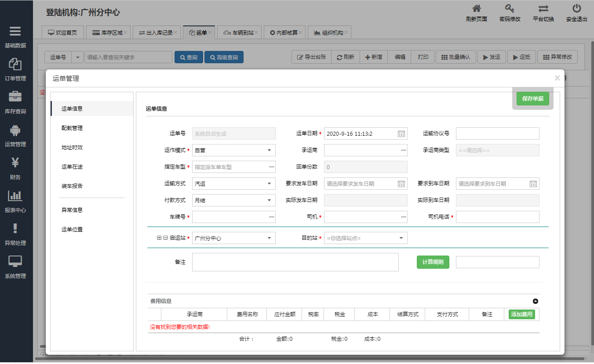The width and height of the screenshot is (594, 364).
Task: Open 报表中心 chart icon
Action: point(15,196)
